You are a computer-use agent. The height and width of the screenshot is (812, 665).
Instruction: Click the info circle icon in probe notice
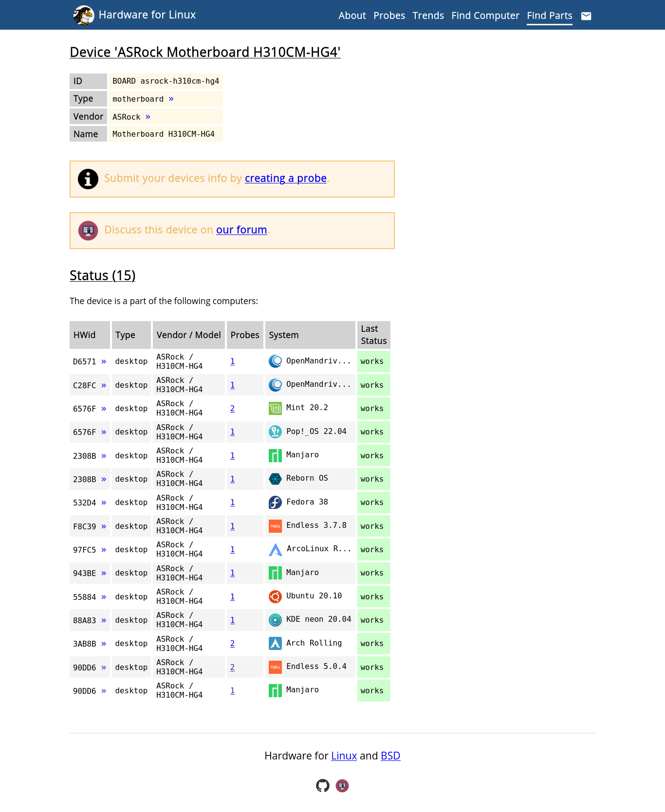pyautogui.click(x=88, y=179)
